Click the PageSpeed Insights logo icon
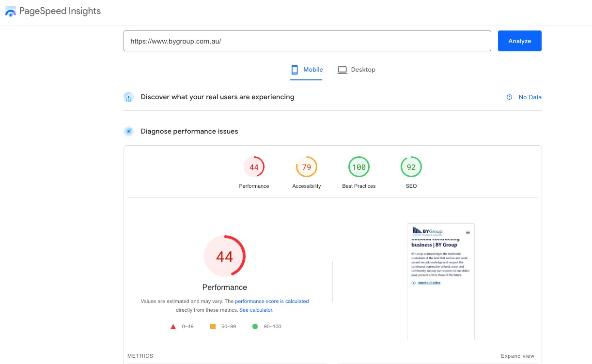592x364 pixels. (11, 11)
